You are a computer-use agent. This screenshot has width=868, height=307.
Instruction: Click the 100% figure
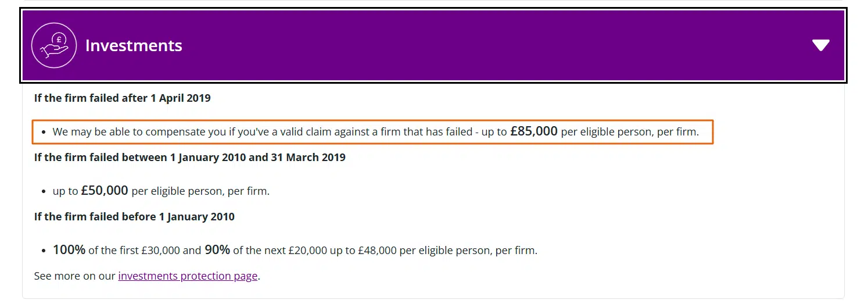click(x=69, y=250)
